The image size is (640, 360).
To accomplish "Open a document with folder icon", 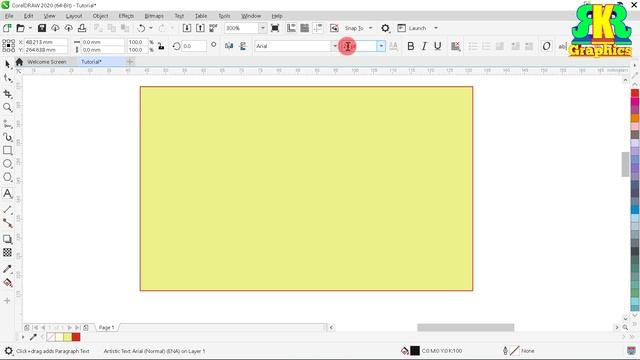I will pos(20,28).
